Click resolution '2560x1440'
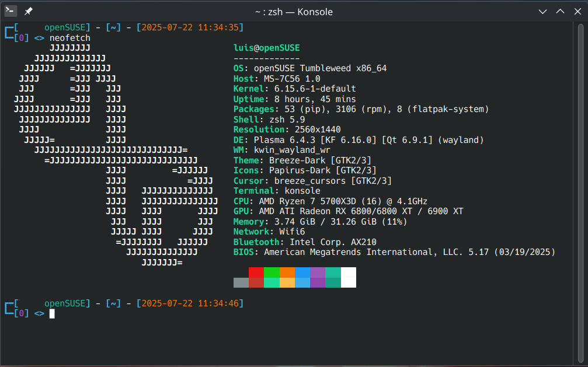Image resolution: width=588 pixels, height=367 pixels. point(318,130)
